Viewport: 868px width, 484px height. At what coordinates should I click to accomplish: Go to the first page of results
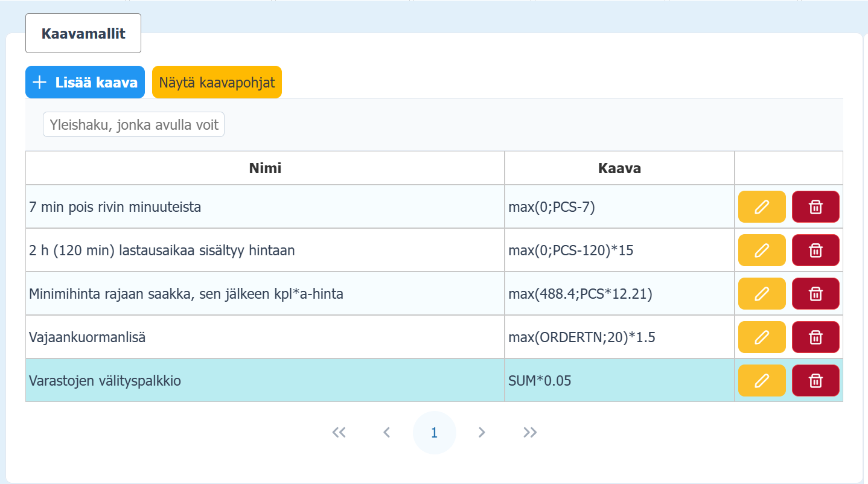[x=339, y=432]
